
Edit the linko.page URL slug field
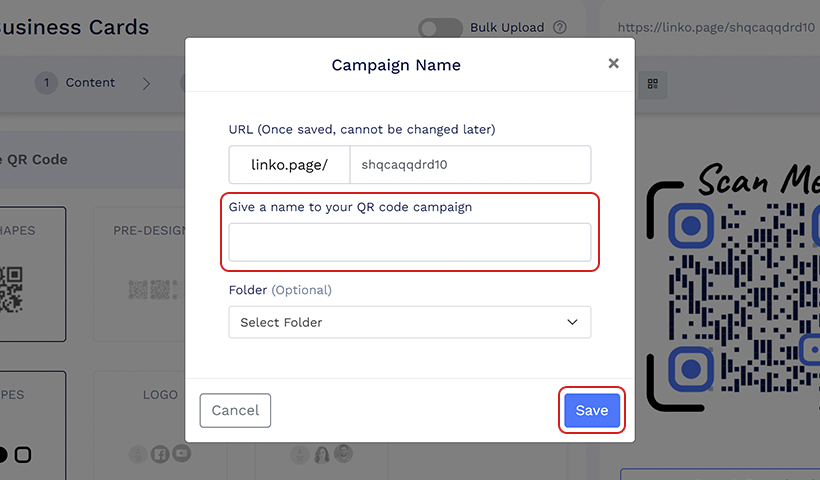[x=470, y=165]
